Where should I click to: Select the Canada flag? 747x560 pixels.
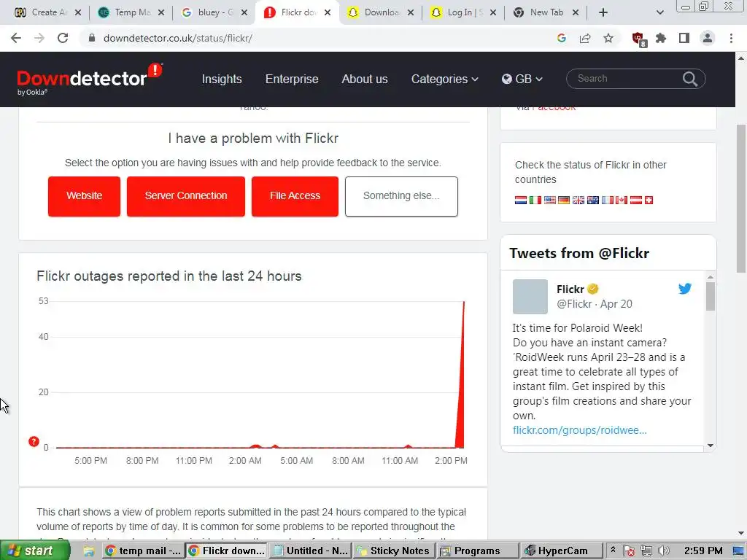622,200
